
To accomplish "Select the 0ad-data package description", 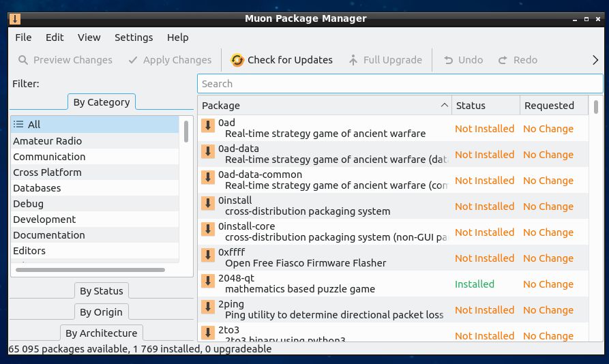I will (x=336, y=160).
